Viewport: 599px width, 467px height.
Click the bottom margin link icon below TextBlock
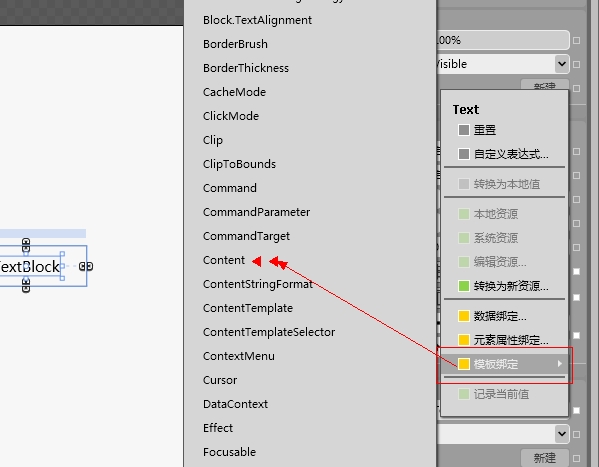pyautogui.click(x=26, y=285)
